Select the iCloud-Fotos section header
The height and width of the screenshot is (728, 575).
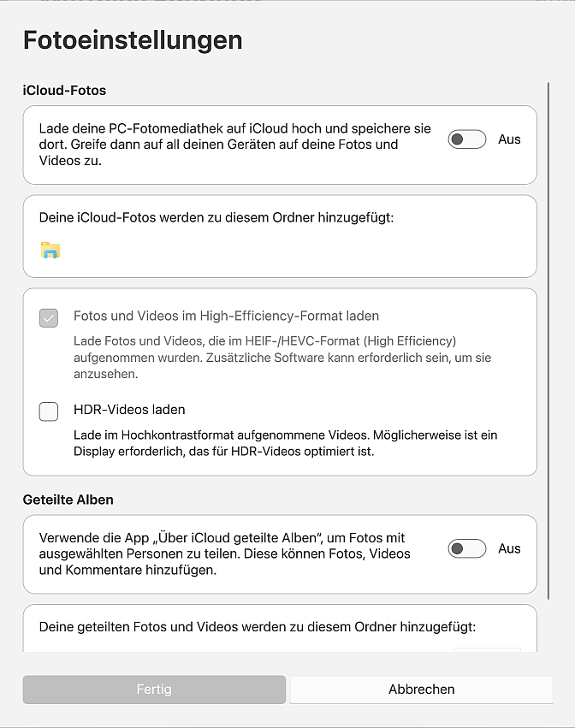[64, 90]
